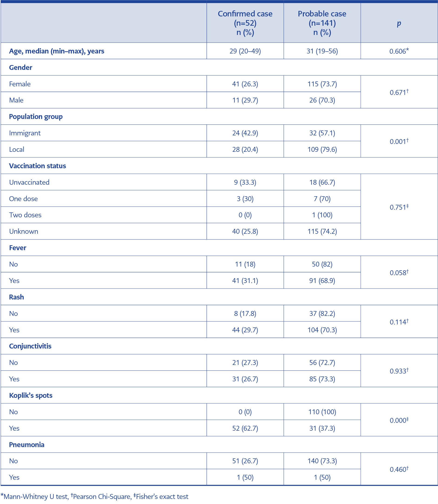Click the p-value 0.751 cell
The height and width of the screenshot is (504, 438).
pos(399,207)
